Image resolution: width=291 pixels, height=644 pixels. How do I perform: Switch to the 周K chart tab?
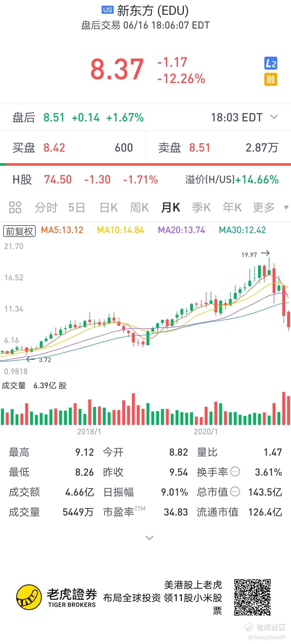[x=139, y=207]
